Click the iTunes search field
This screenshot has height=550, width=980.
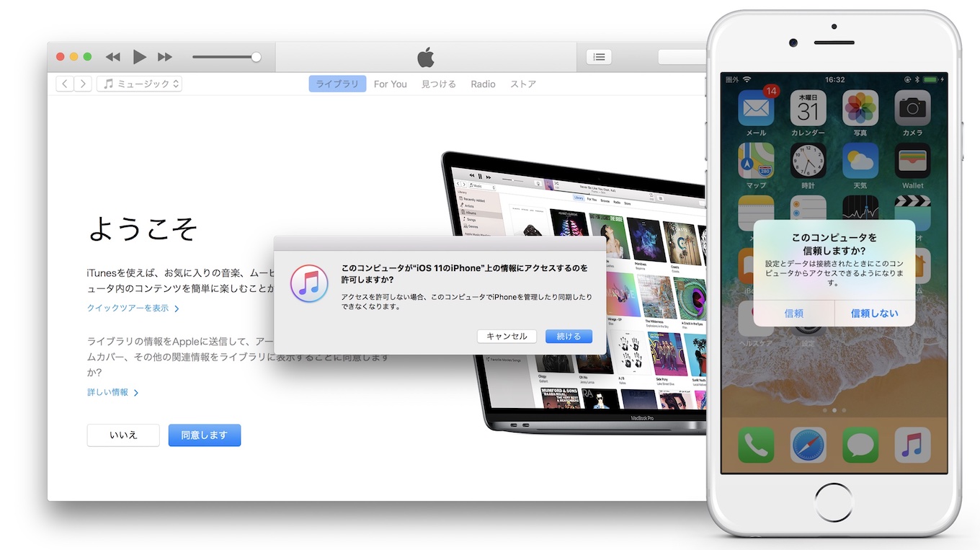682,57
